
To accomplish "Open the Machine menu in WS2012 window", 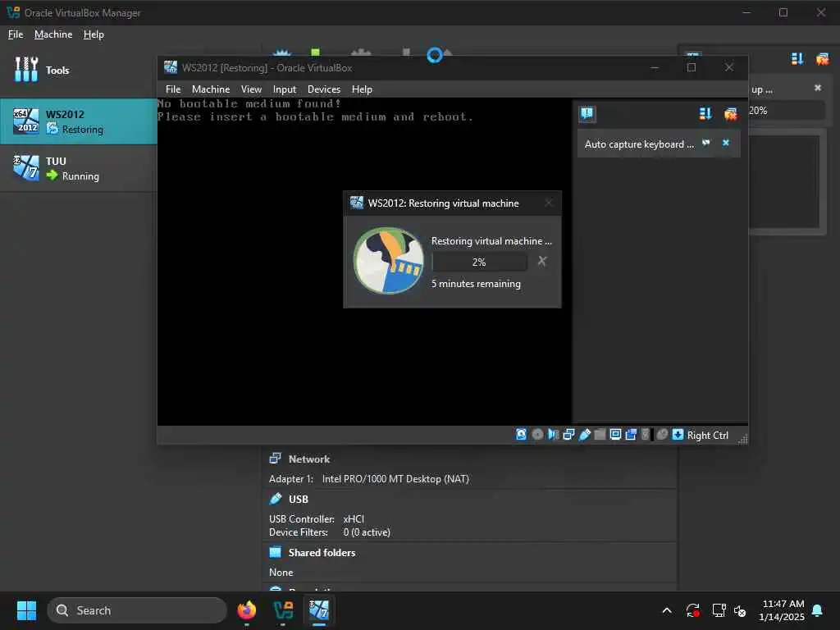I will pyautogui.click(x=211, y=89).
